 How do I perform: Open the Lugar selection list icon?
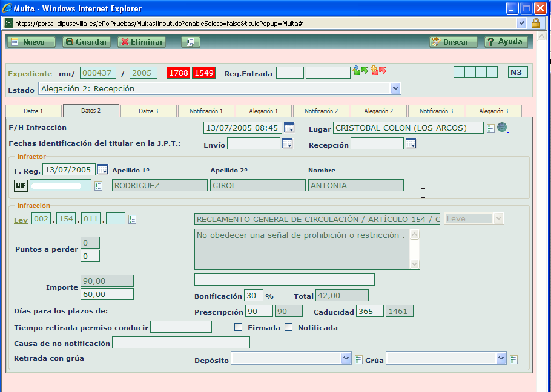point(489,128)
